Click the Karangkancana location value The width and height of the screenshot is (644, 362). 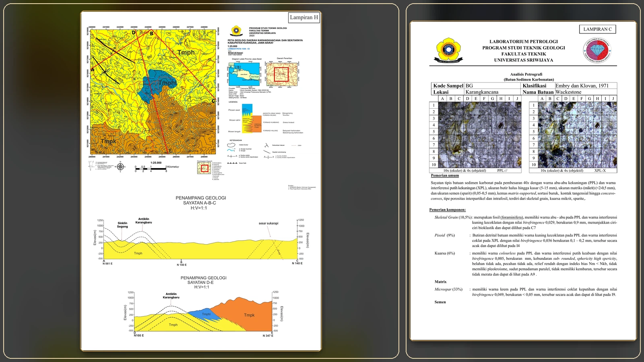coord(481,92)
